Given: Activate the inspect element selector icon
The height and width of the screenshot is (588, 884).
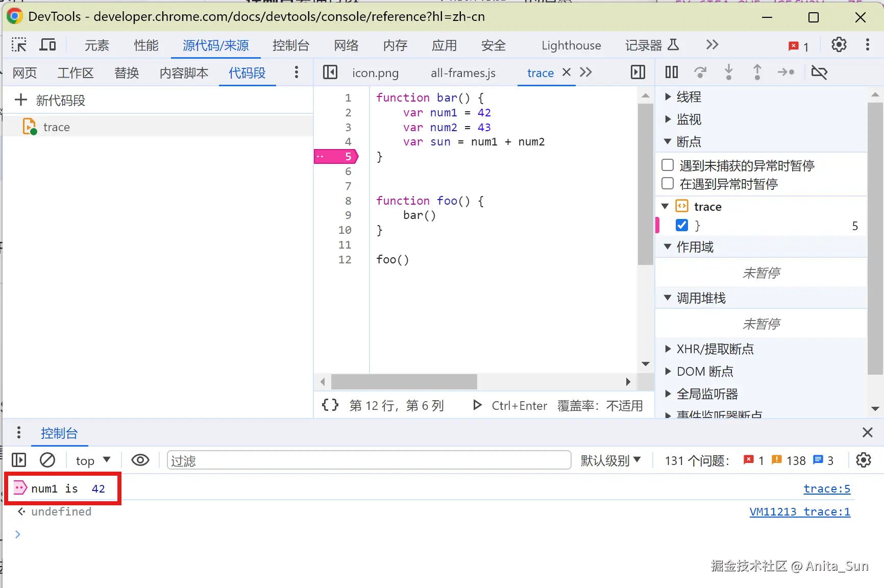Looking at the screenshot, I should pos(19,45).
